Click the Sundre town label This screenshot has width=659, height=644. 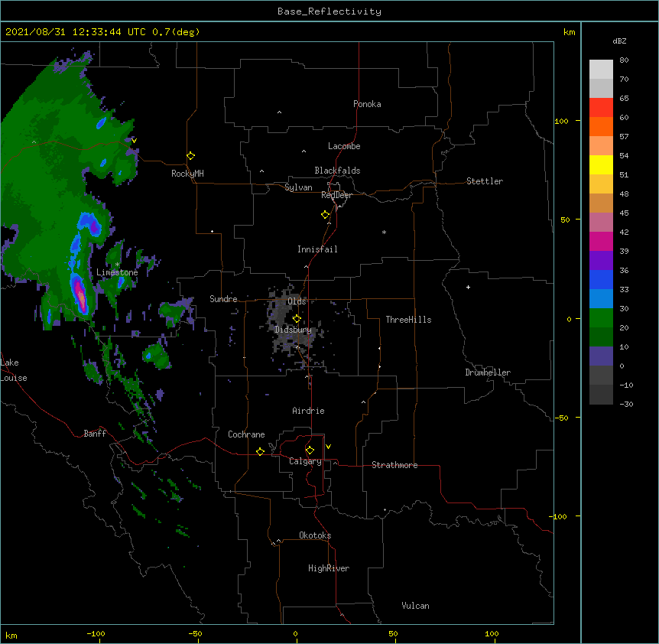click(x=223, y=299)
